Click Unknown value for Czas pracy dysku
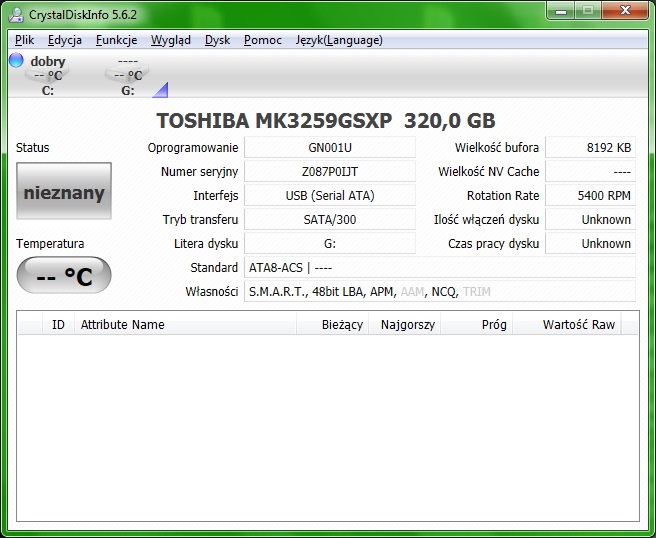656x538 pixels. [x=590, y=243]
